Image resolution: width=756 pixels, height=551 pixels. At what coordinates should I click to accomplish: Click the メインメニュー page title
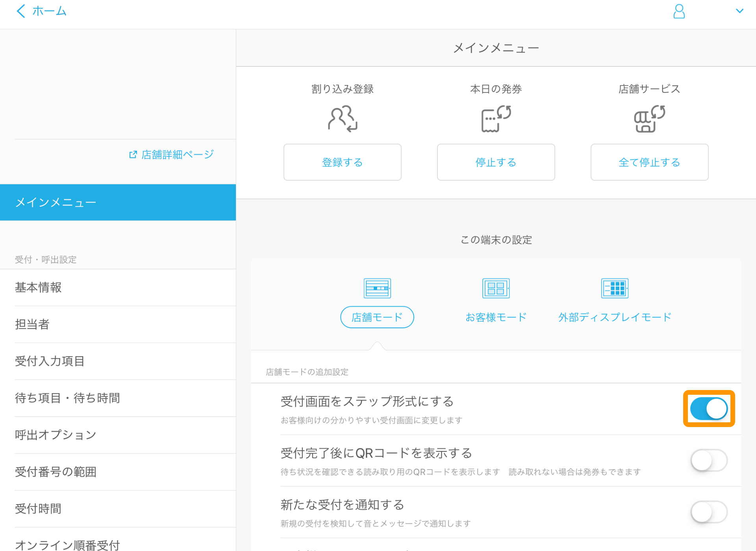coord(496,48)
